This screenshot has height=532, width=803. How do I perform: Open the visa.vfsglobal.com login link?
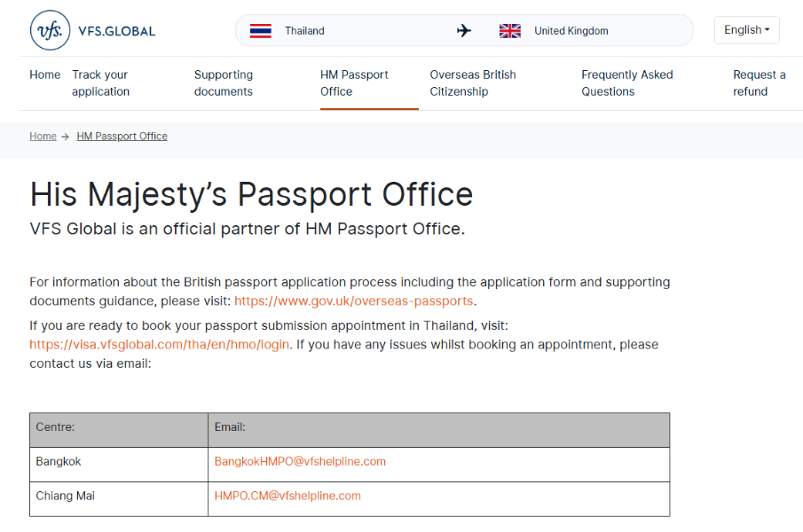[x=160, y=344]
